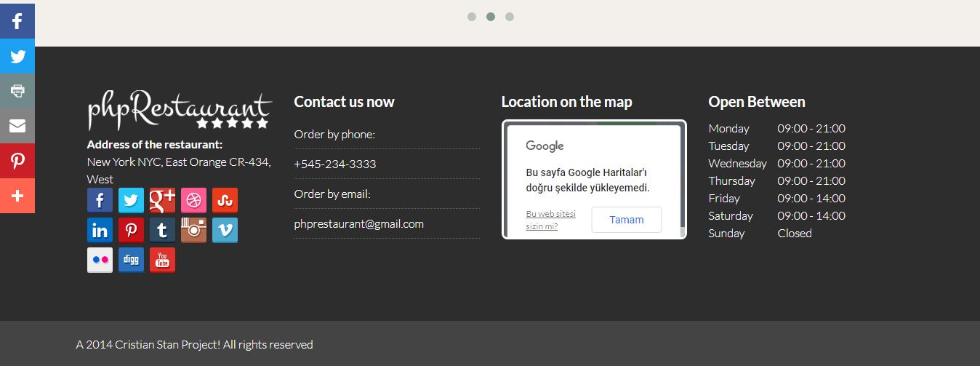980x366 pixels.
Task: Open the Tumblr social icon
Action: pyautogui.click(x=162, y=230)
